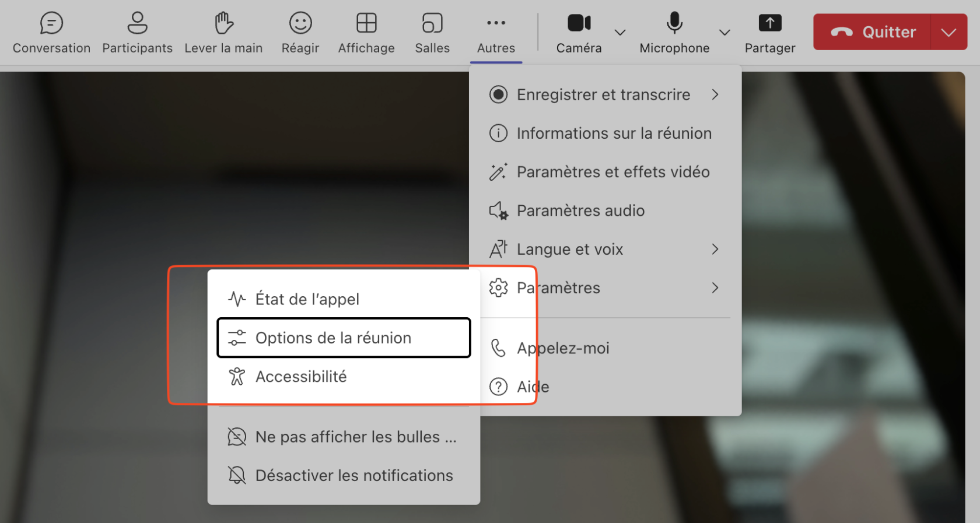
Task: Open the Réagir reactions icon
Action: click(300, 24)
